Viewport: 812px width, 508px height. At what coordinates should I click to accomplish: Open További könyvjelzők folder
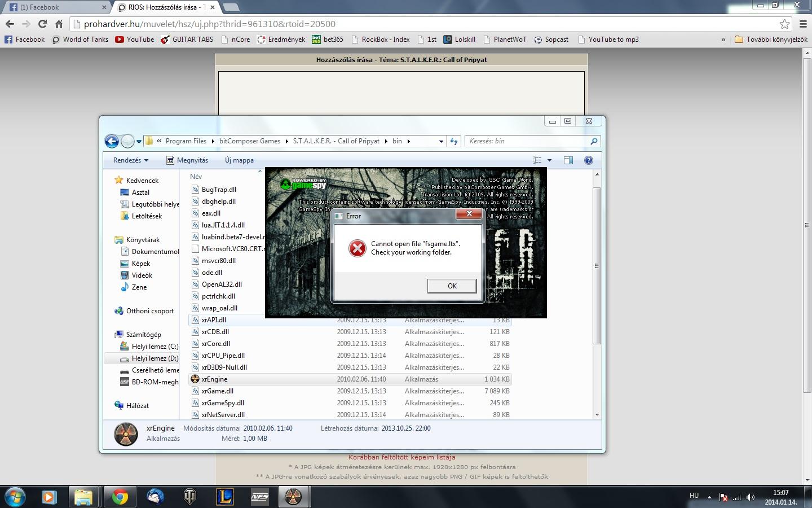771,40
